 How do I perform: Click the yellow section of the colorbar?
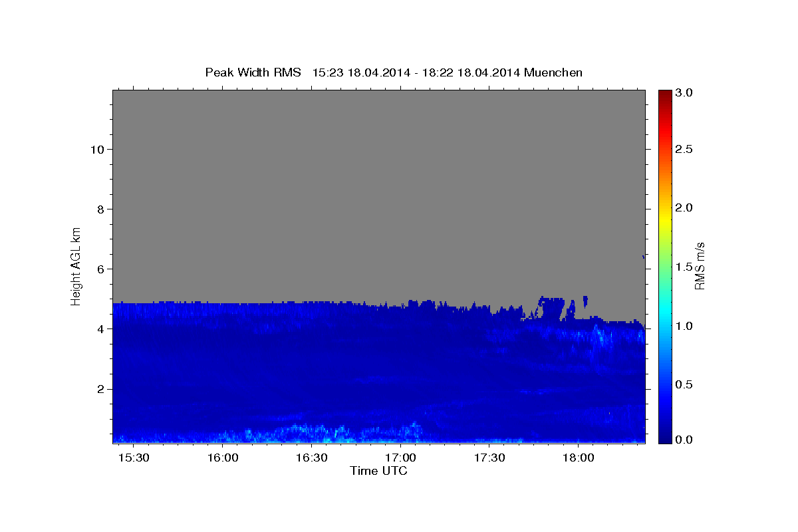pos(664,219)
